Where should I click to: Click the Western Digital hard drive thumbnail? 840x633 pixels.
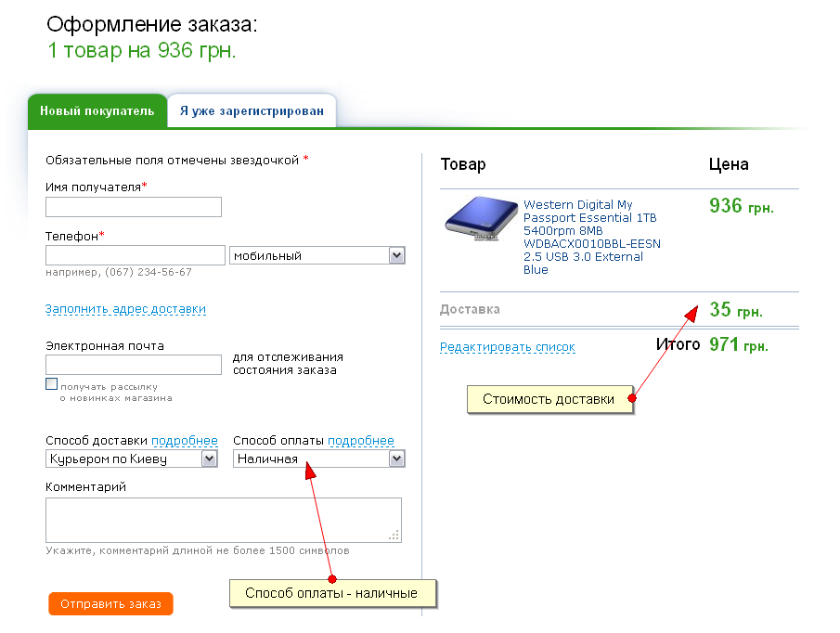pos(480,220)
